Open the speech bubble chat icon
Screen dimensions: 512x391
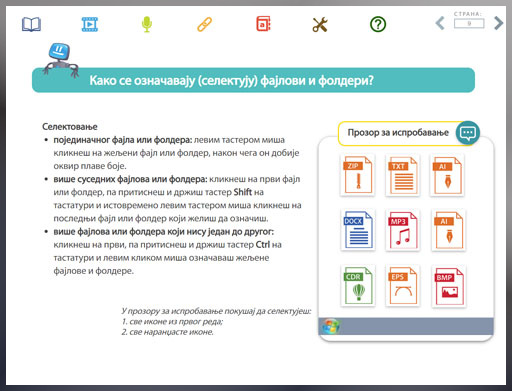(468, 133)
